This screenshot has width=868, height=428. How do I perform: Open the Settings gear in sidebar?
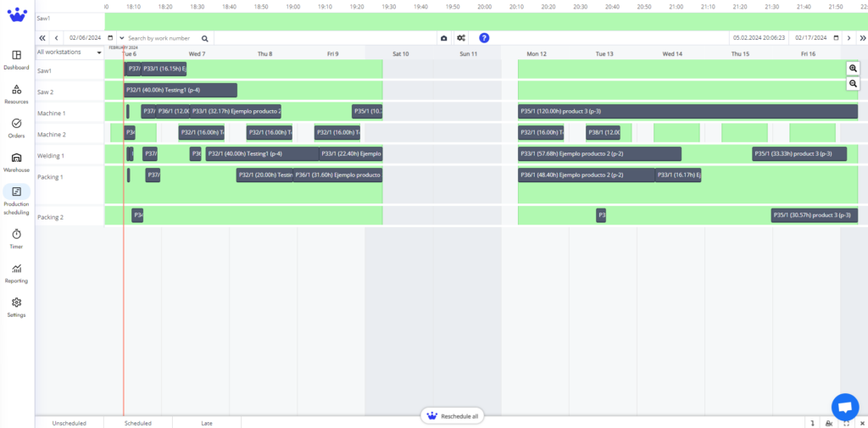tap(17, 308)
